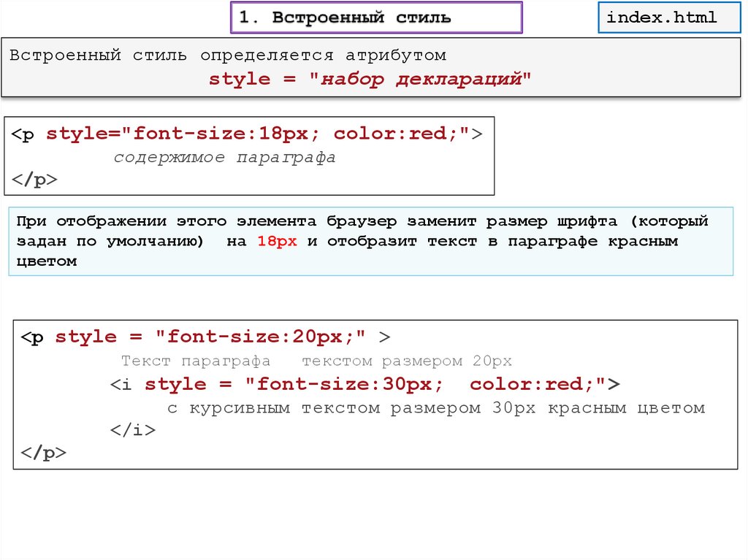Click the text "Встроенный стиль определяется атрибутом"
748x560 pixels.
tap(228, 55)
